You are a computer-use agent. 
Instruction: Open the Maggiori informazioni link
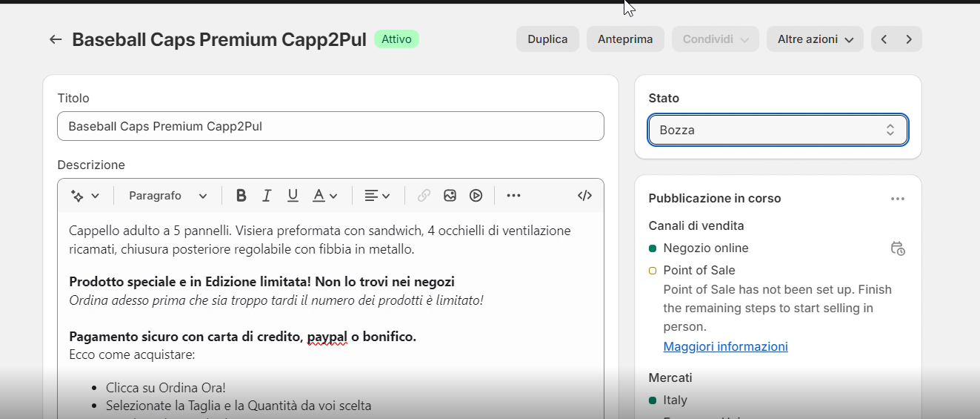tap(725, 346)
